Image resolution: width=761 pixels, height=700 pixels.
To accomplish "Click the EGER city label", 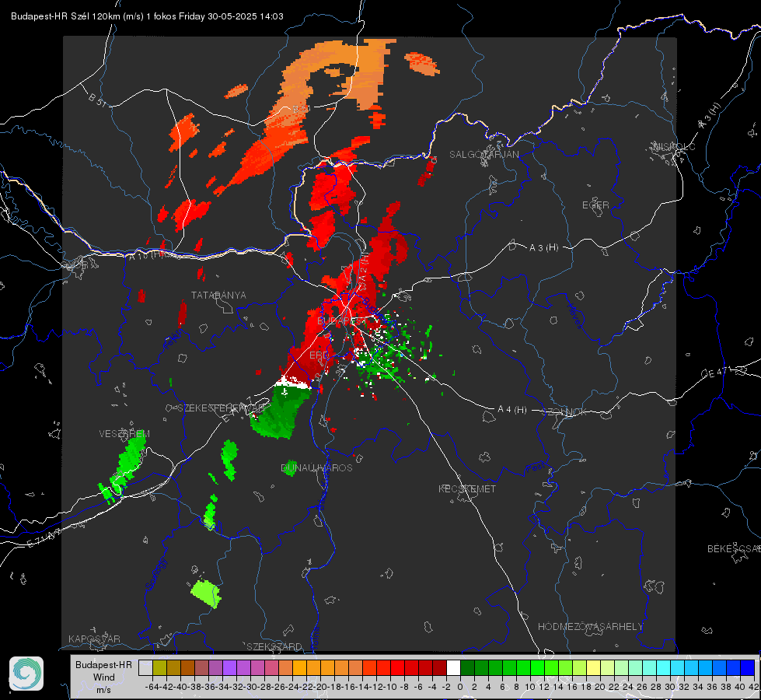I will (x=595, y=205).
